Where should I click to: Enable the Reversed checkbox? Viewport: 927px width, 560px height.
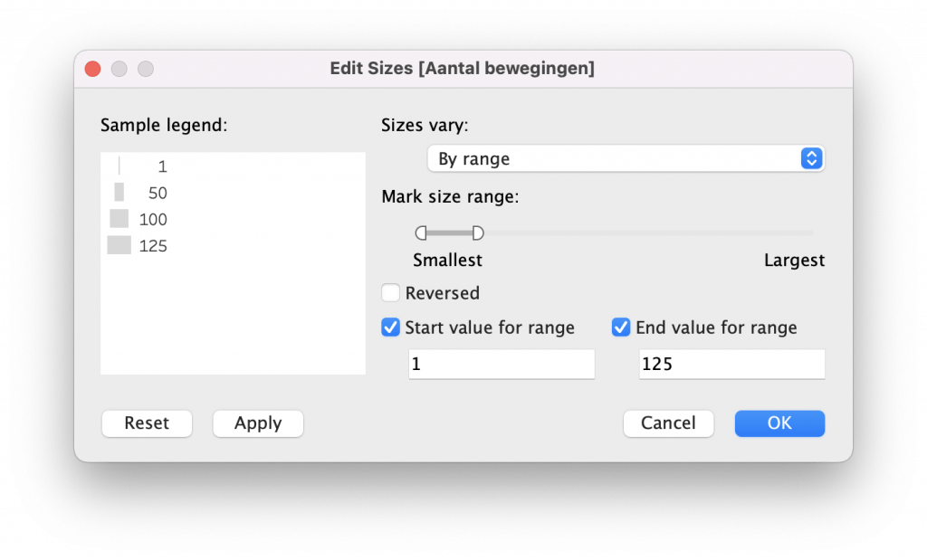(391, 293)
